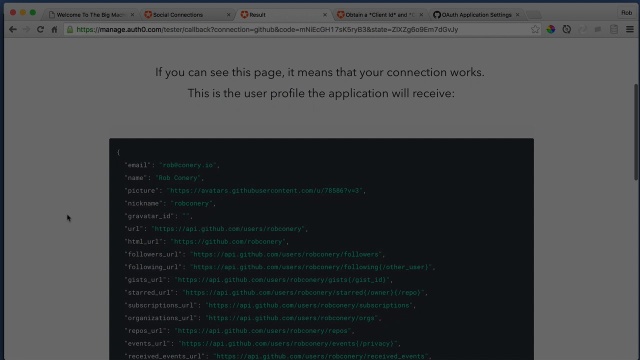
Task: Open a new tab with the blank tab button
Action: 533,15
